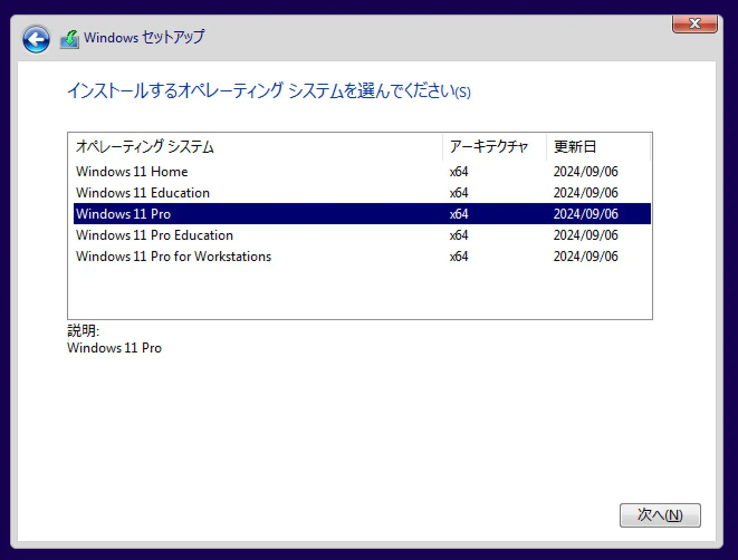This screenshot has width=738, height=560.
Task: Sort by the 更新日 column header
Action: [574, 147]
